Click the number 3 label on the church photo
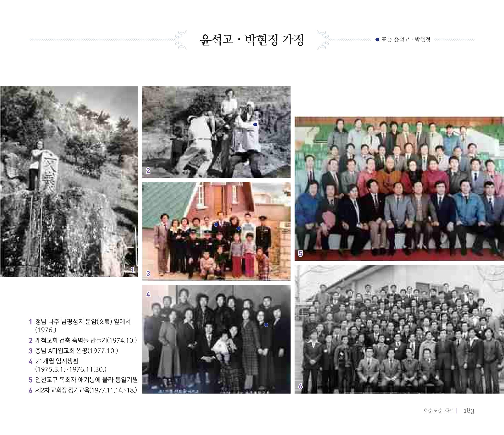Screen dimensions: 504x435 (148, 274)
